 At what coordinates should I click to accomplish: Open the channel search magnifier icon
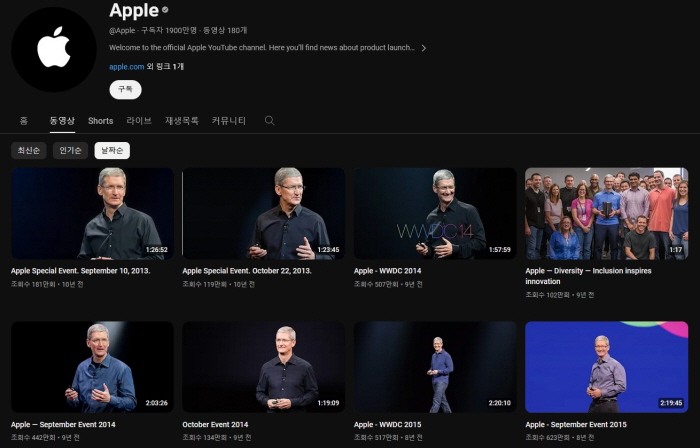pos(269,121)
